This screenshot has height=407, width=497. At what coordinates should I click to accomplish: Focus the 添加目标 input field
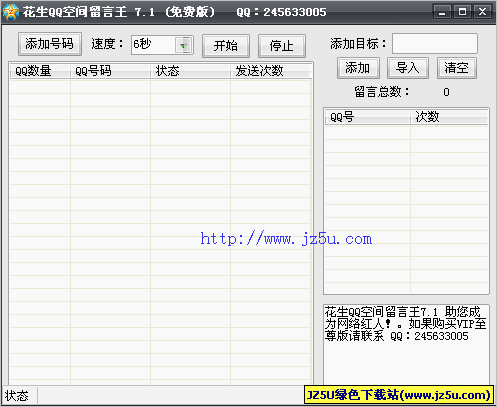pos(435,43)
